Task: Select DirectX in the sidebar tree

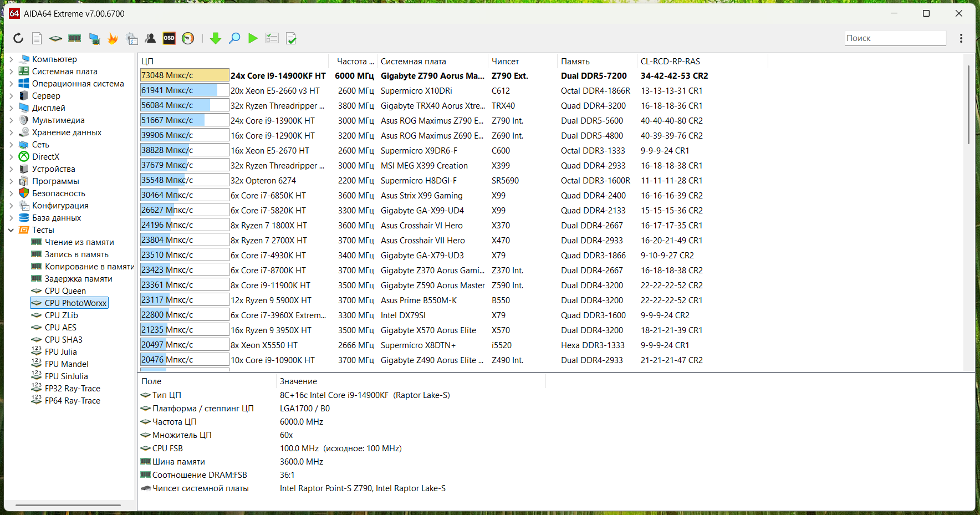Action: tap(45, 157)
